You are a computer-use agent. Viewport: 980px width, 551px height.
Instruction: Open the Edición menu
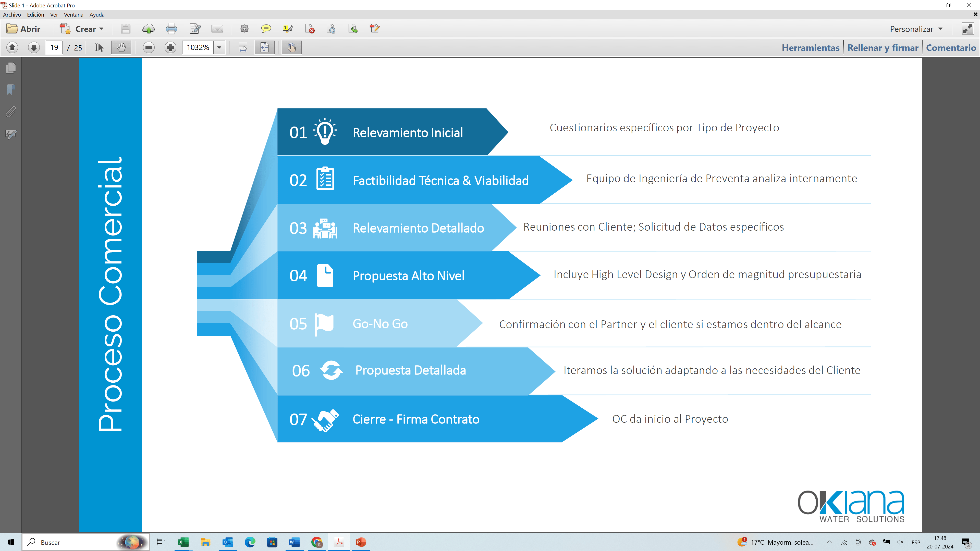click(x=35, y=15)
